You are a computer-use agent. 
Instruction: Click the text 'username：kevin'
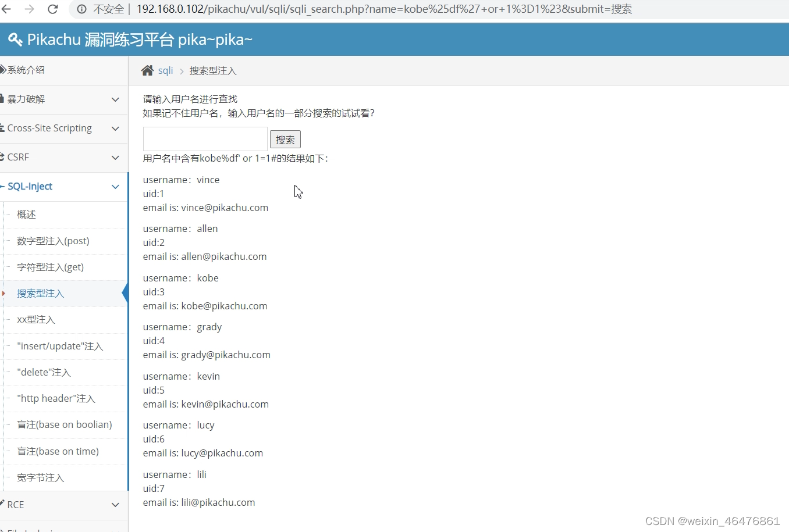[x=182, y=376]
